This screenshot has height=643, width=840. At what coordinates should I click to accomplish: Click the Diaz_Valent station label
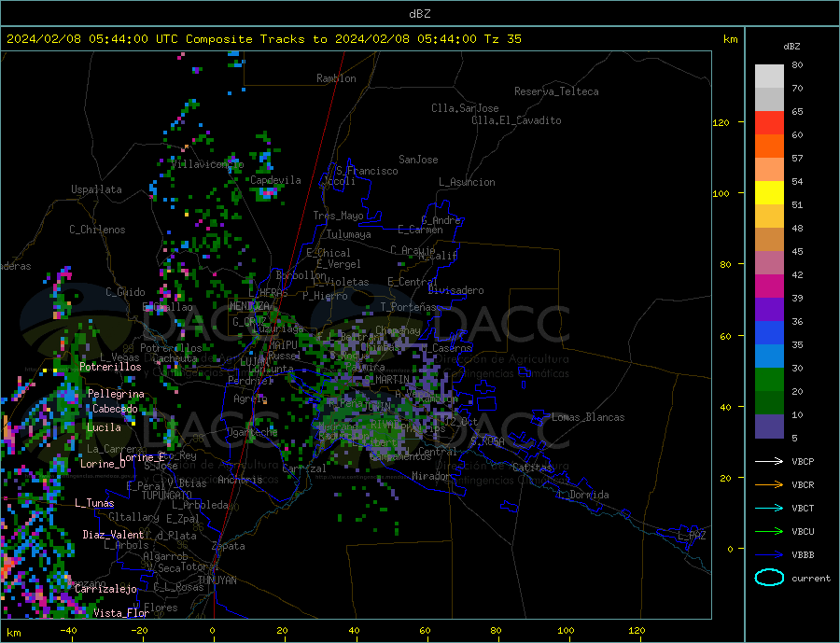coord(113,535)
